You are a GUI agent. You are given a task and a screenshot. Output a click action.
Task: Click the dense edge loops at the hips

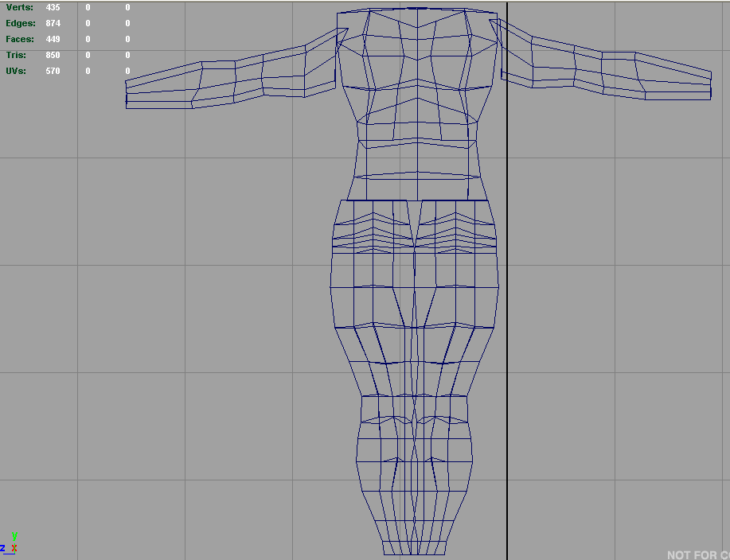(x=414, y=231)
